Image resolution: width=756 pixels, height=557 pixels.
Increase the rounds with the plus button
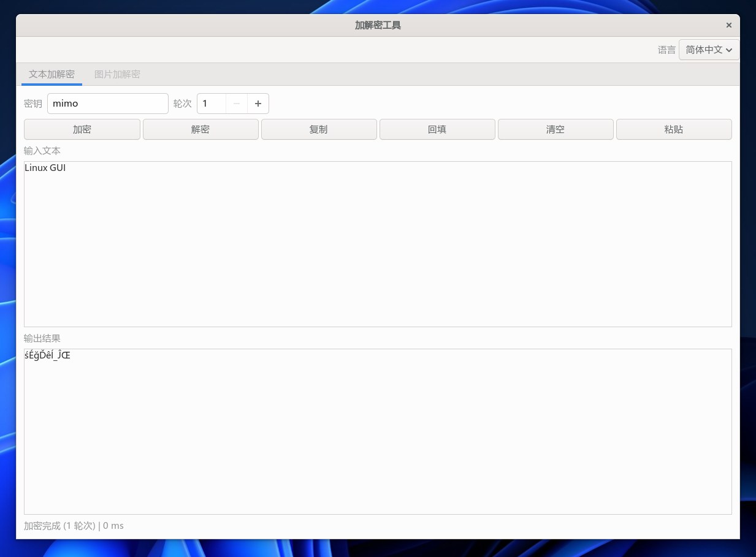tap(258, 104)
